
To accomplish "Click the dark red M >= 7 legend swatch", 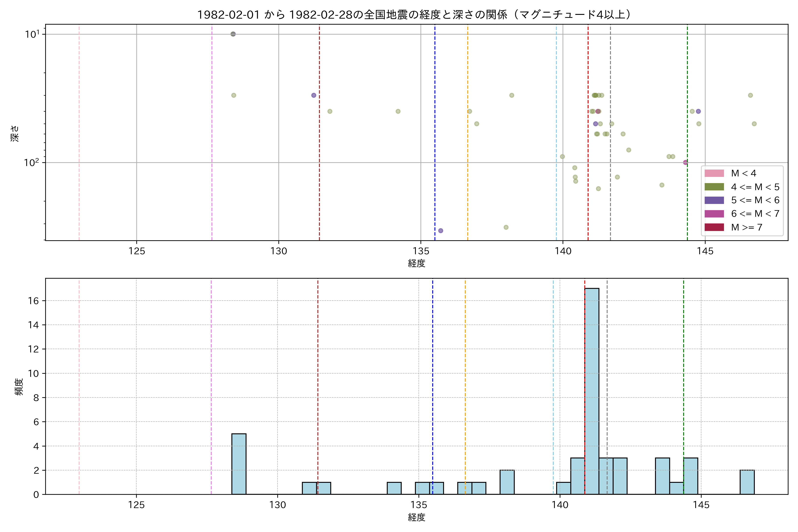I will tap(714, 227).
